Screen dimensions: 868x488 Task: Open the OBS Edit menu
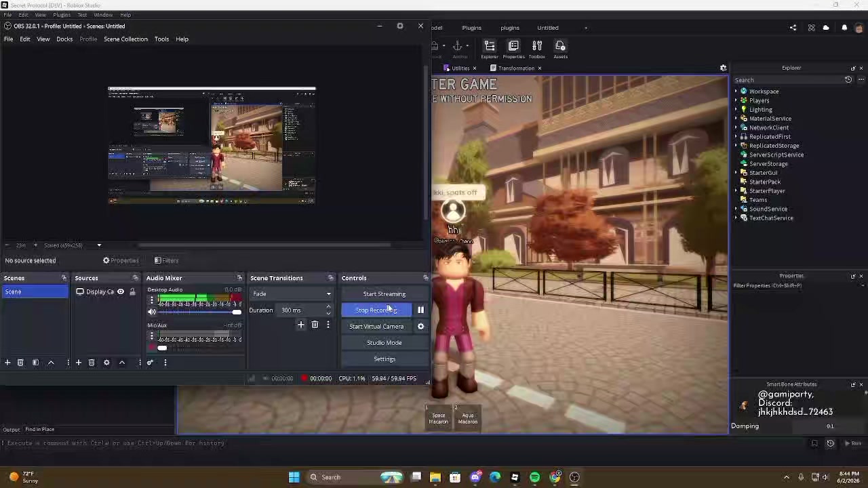point(25,39)
